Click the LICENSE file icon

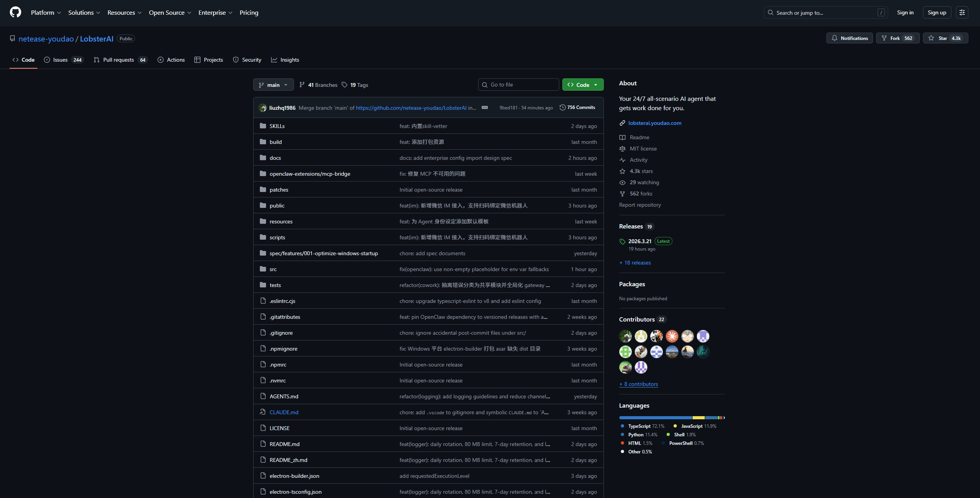click(263, 428)
